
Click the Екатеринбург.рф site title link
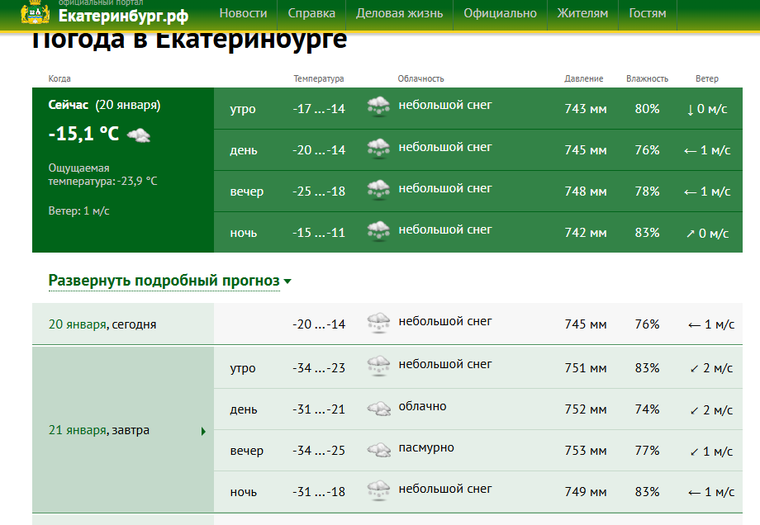123,16
